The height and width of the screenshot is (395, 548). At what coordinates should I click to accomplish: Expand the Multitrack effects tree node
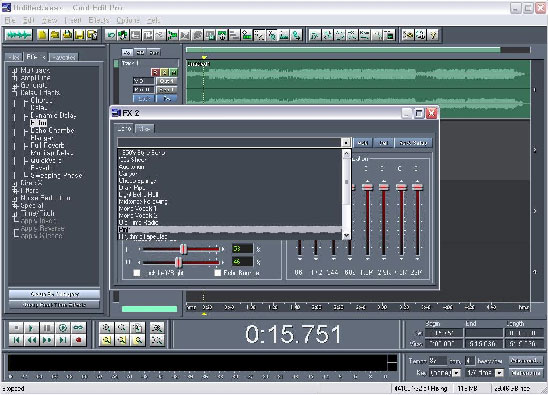(x=15, y=71)
